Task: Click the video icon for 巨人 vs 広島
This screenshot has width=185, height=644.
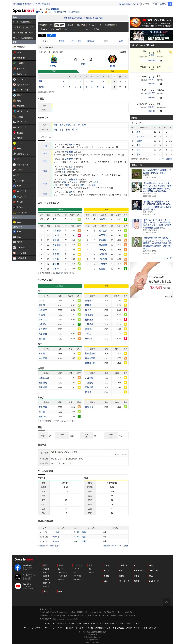Action: (x=161, y=60)
